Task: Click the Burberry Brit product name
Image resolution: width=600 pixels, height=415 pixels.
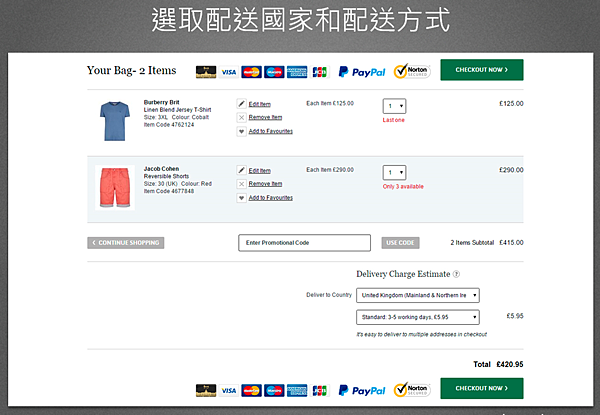Action: 161,102
